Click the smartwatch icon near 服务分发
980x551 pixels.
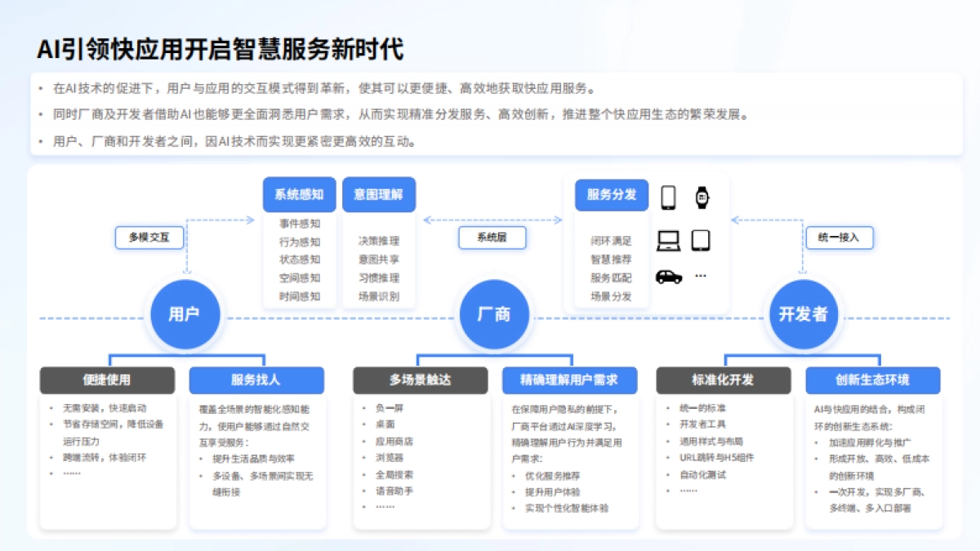coord(702,198)
